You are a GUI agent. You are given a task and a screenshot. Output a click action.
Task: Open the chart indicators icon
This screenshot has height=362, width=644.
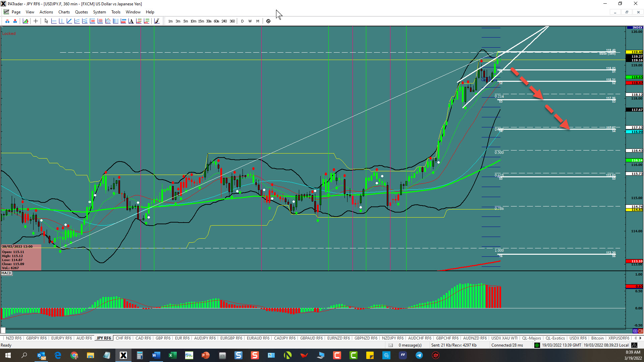(x=25, y=21)
